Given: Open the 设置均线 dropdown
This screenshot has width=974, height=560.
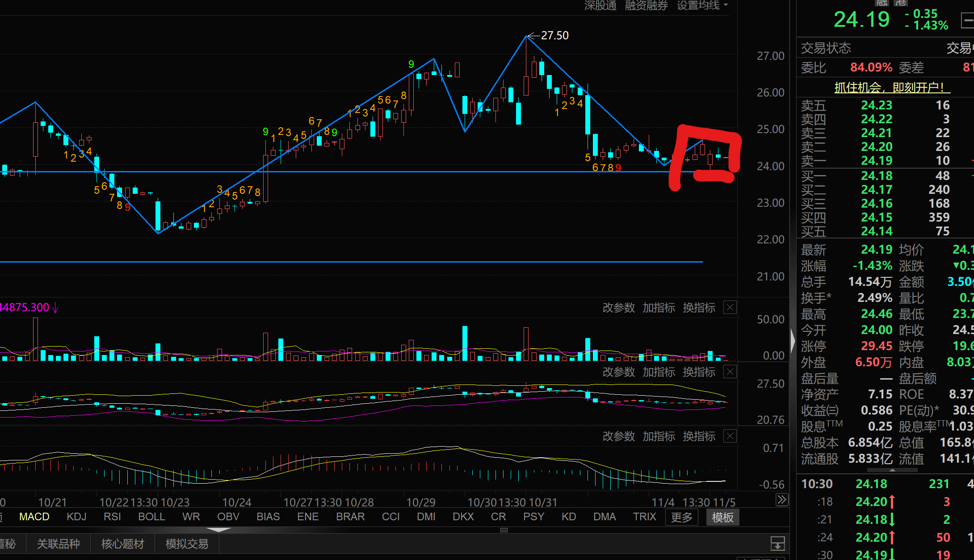Looking at the screenshot, I should click(702, 5).
